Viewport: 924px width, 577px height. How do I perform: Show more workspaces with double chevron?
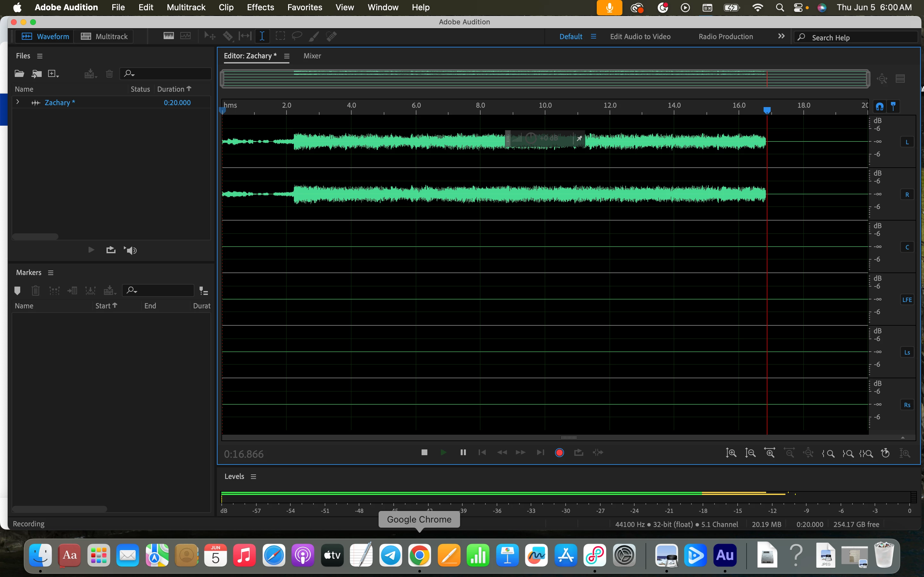tap(781, 36)
